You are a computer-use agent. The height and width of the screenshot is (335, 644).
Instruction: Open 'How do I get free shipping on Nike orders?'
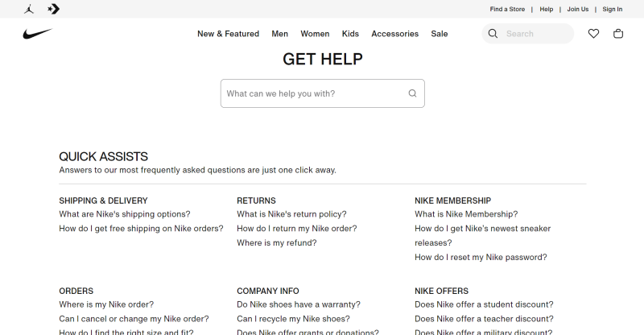(x=141, y=229)
